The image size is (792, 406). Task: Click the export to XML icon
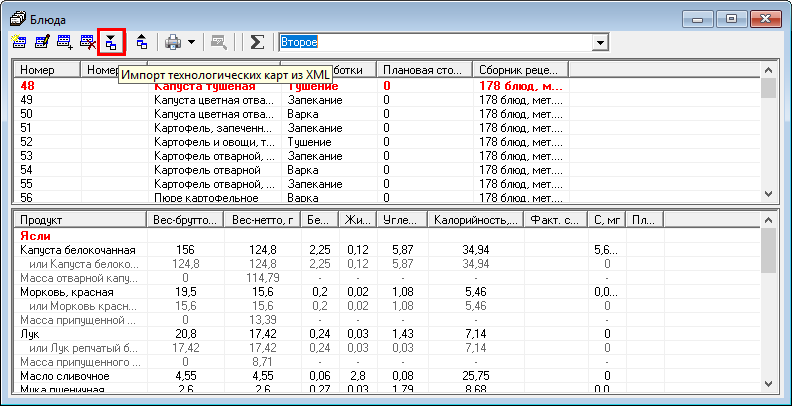point(142,43)
